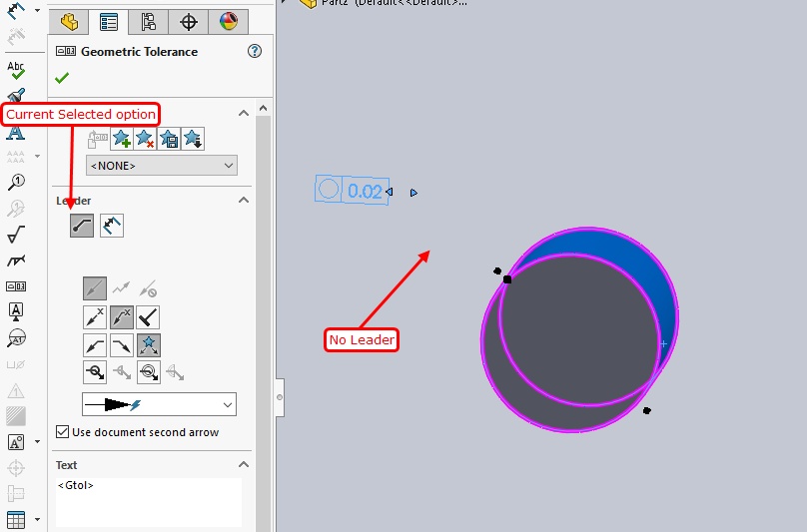The image size is (807, 532).
Task: Open the arrow style dropdown
Action: [159, 404]
